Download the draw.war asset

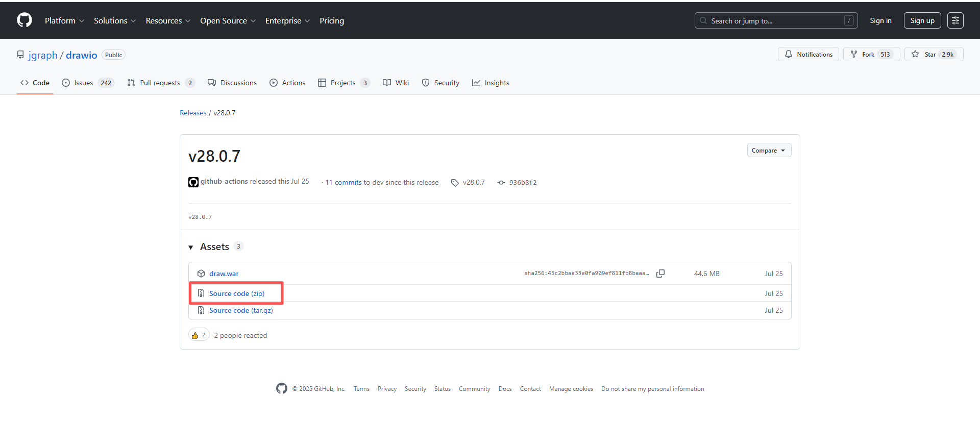coord(224,274)
